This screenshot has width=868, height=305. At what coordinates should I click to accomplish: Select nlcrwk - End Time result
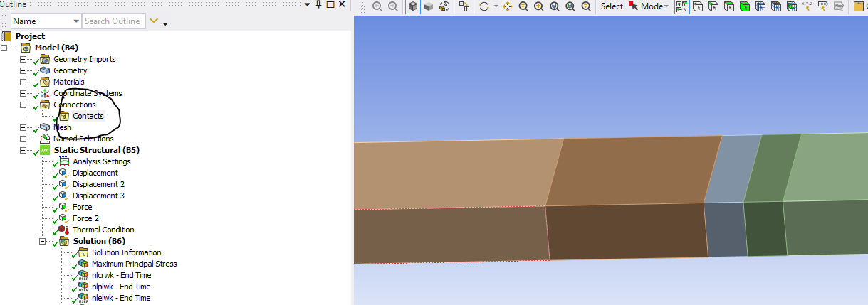pyautogui.click(x=121, y=275)
